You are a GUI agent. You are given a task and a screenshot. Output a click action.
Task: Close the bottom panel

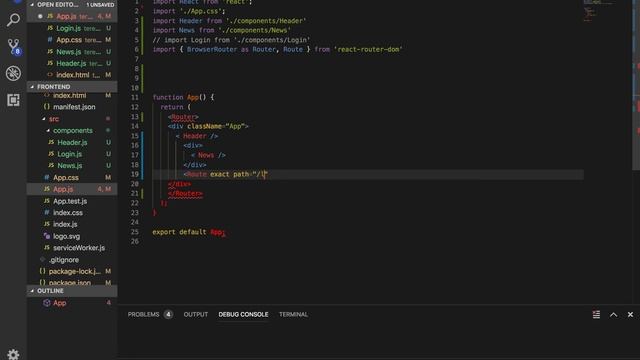click(x=630, y=314)
